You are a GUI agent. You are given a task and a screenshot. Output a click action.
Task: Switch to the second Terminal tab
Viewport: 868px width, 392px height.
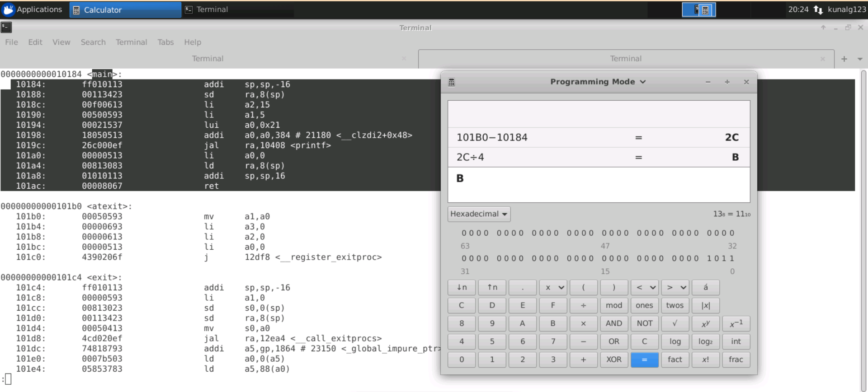pyautogui.click(x=626, y=59)
